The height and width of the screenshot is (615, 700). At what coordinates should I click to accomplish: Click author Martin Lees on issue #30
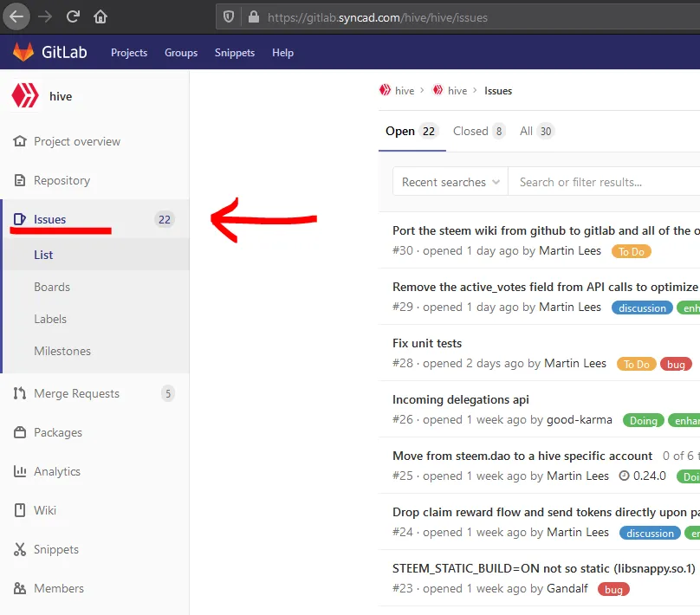[x=570, y=251]
